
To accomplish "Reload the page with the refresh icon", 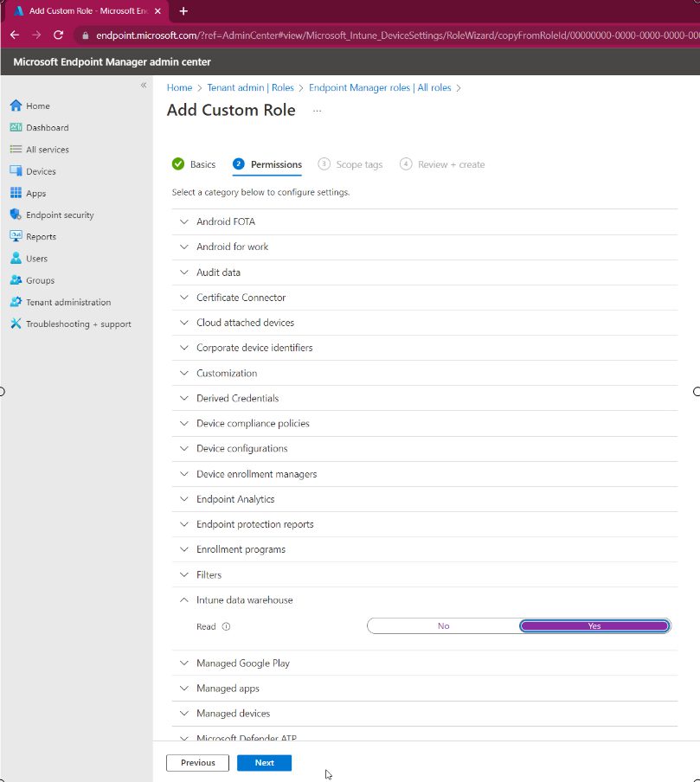I will [x=58, y=35].
